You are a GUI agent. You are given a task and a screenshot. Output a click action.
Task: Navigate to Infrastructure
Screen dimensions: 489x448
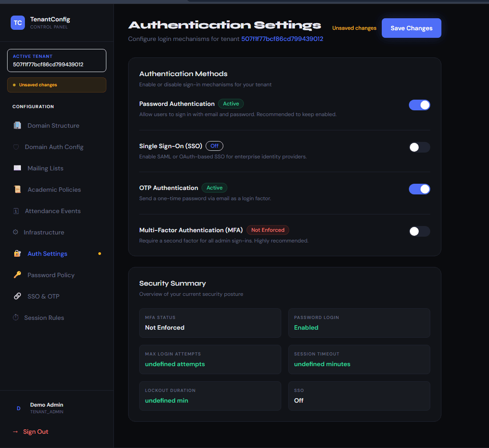point(57,232)
